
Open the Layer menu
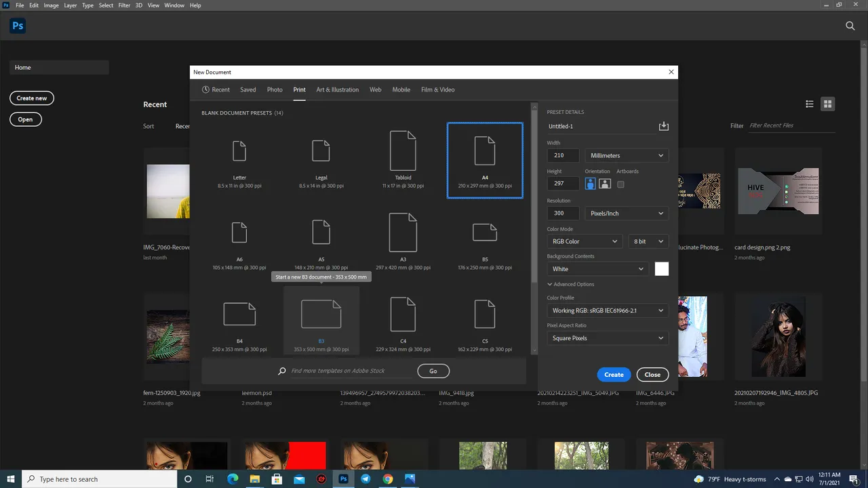[71, 5]
